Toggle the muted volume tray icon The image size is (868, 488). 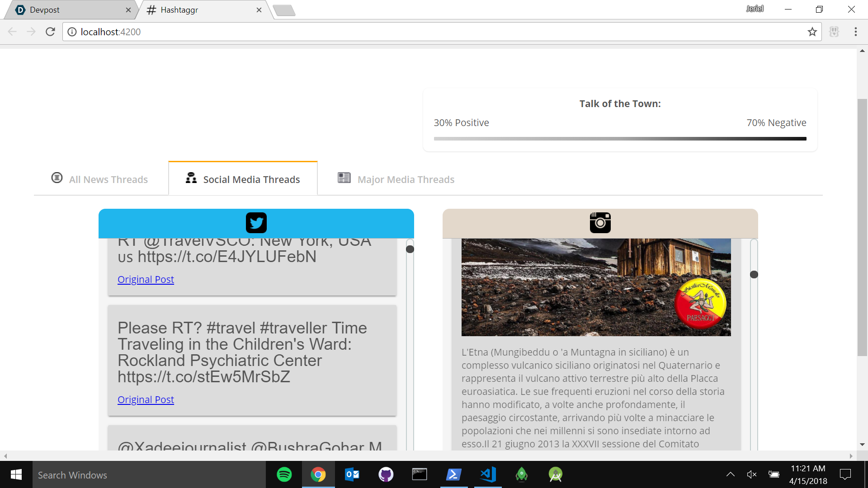(x=751, y=474)
